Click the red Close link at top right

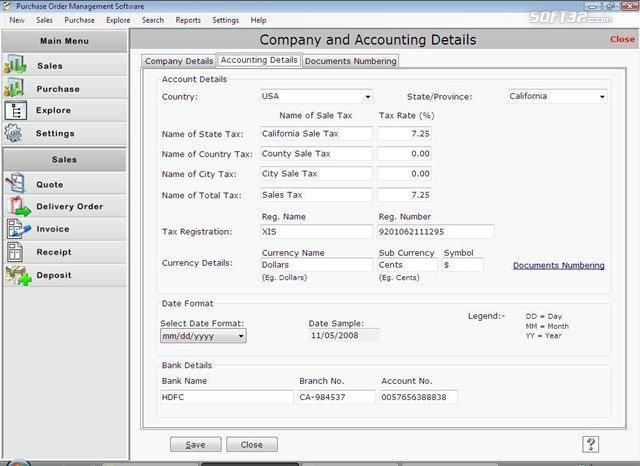pyautogui.click(x=622, y=39)
